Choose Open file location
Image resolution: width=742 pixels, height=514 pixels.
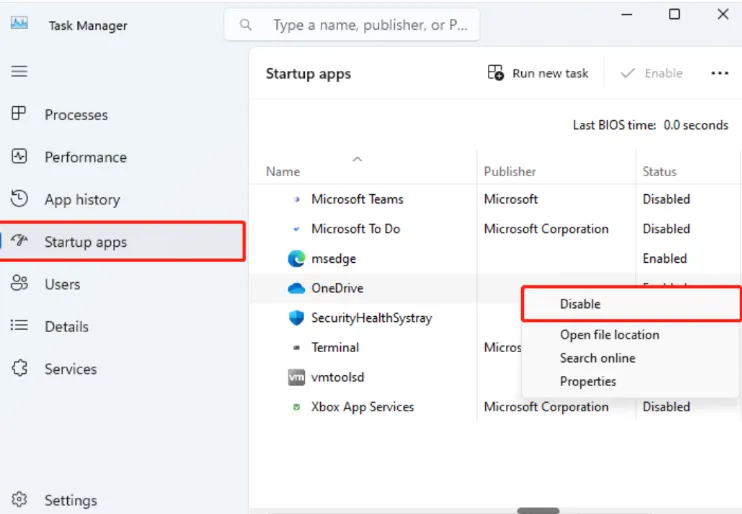610,335
